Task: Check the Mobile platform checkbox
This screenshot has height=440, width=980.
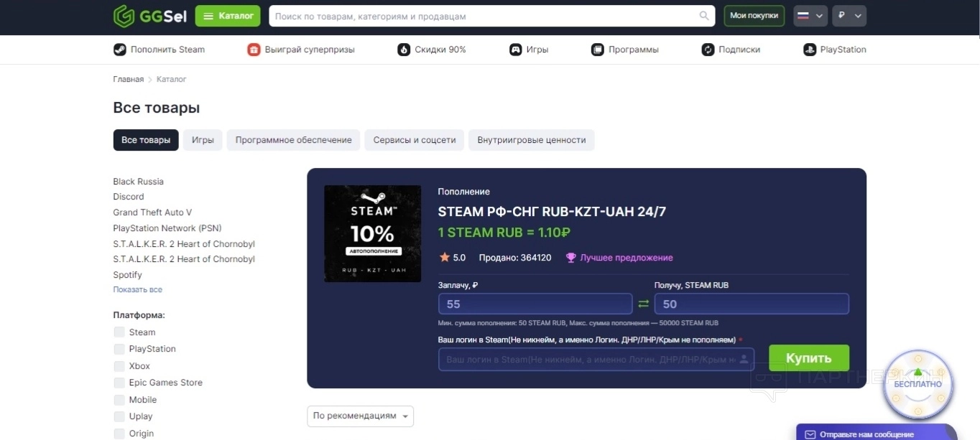Action: (119, 400)
